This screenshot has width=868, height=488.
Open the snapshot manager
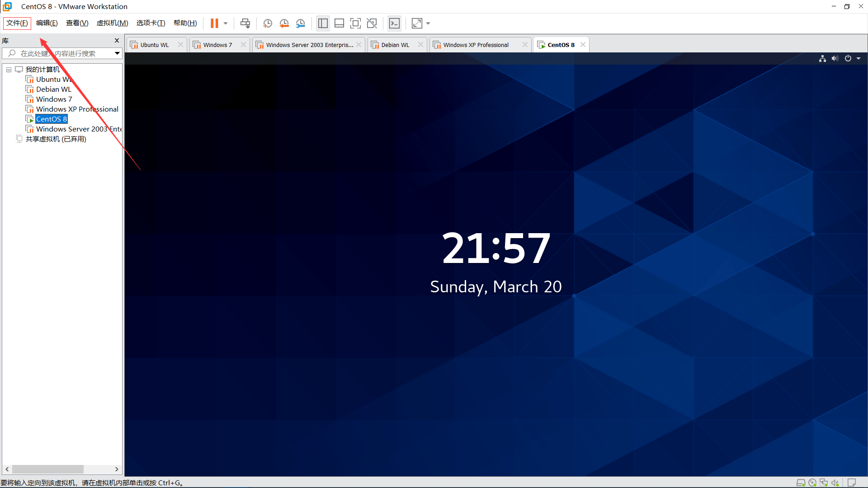tap(300, 23)
